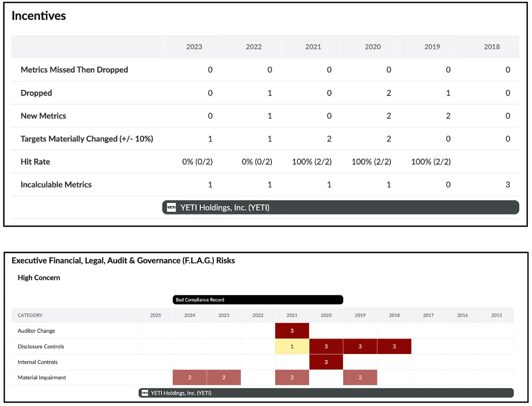
Task: Click the 2023 Incalculable Metrics value 1
Action: click(x=210, y=184)
